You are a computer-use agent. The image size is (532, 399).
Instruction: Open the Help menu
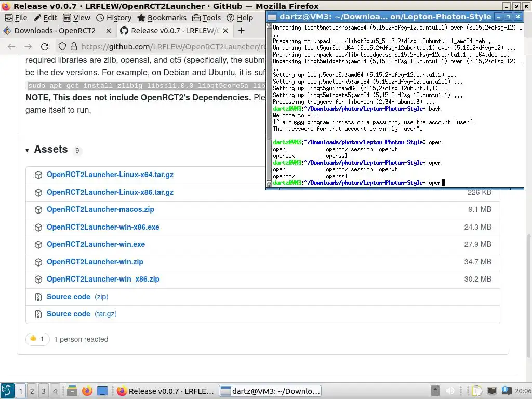pyautogui.click(x=240, y=18)
